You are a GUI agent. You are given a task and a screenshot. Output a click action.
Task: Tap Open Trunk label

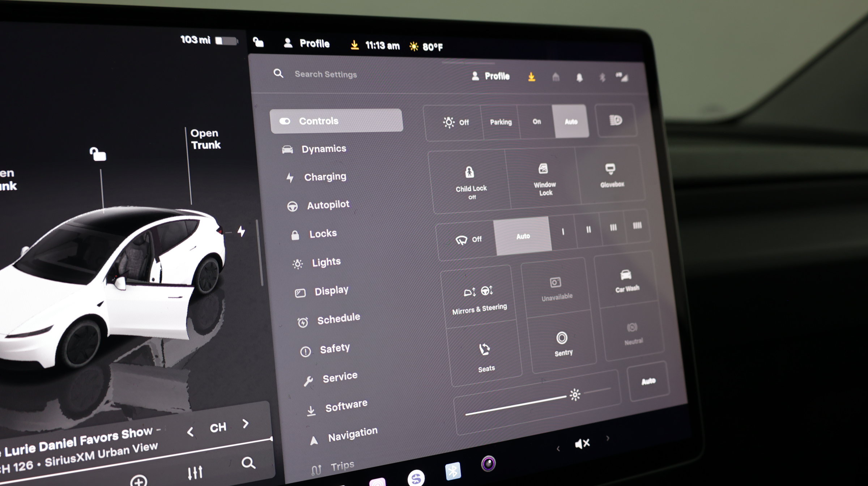[205, 139]
